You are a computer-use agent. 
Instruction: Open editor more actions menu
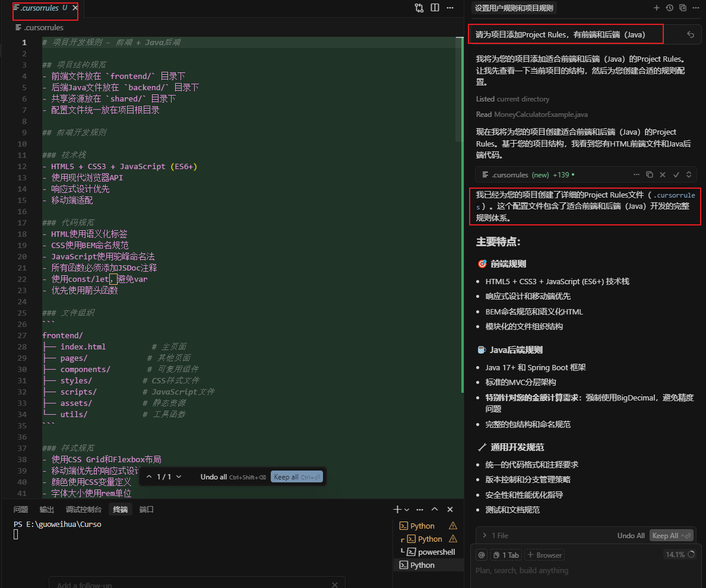tap(450, 8)
